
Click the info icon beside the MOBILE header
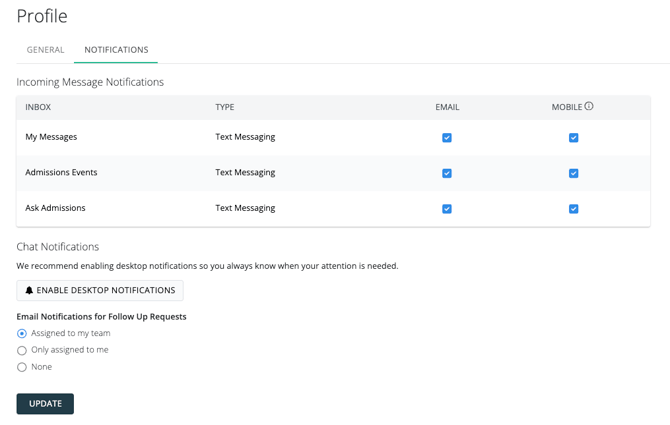(589, 106)
